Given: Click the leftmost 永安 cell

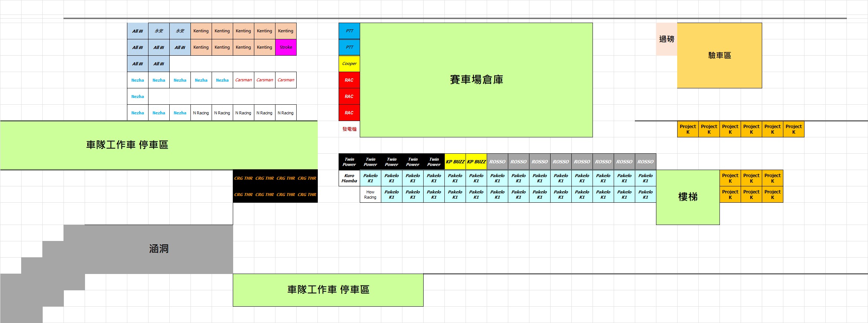Looking at the screenshot, I should point(159,31).
